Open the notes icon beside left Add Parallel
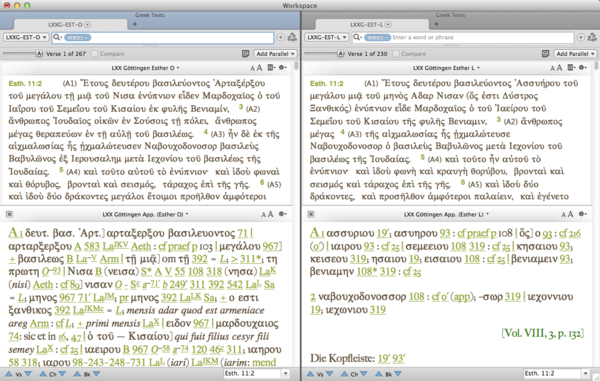 [246, 54]
